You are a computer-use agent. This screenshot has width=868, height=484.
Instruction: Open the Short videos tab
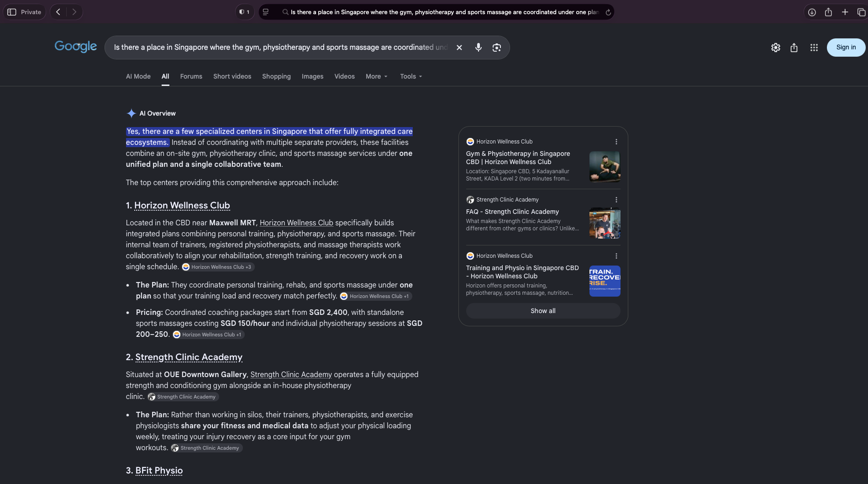pyautogui.click(x=232, y=76)
